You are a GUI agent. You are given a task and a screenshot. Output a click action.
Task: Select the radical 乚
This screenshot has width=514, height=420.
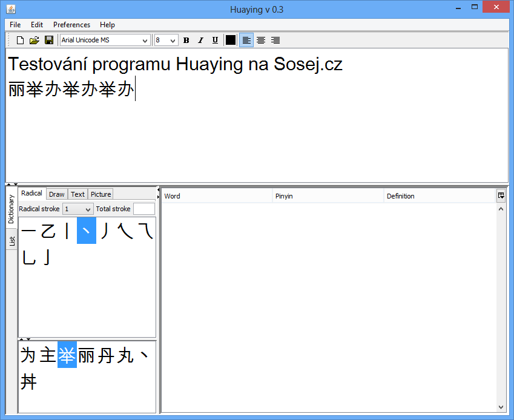pos(28,257)
